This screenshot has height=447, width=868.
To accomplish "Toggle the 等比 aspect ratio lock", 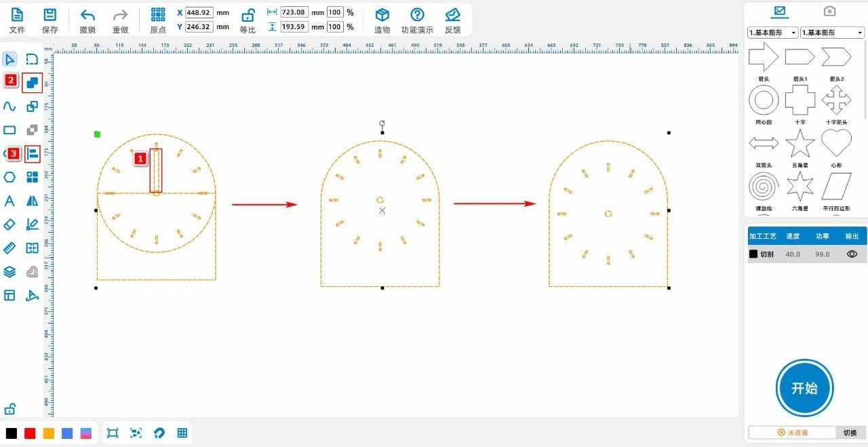I will pyautogui.click(x=248, y=16).
